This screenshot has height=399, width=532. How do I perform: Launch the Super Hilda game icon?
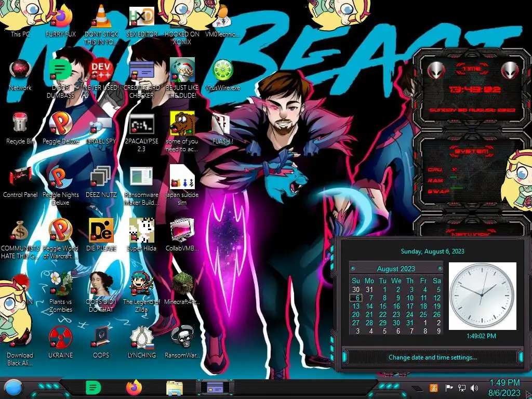[x=142, y=235]
